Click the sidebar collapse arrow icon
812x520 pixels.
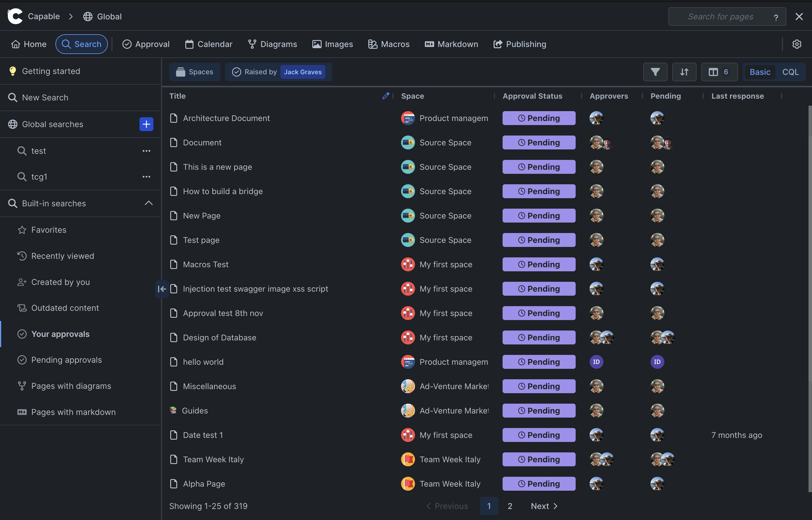(162, 289)
